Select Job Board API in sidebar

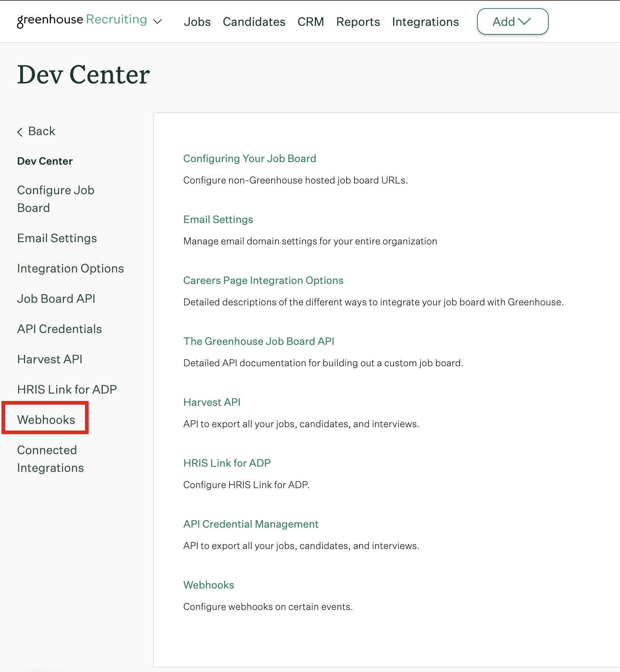coord(56,299)
